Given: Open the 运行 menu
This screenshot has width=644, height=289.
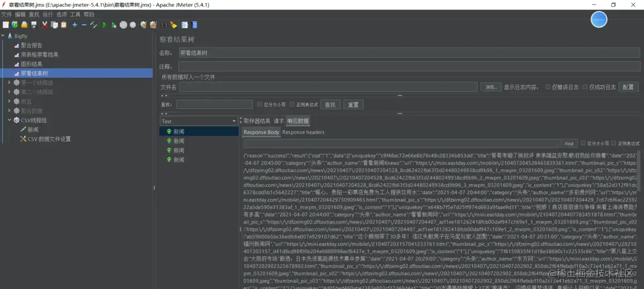Looking at the screenshot, I should click(48, 14).
